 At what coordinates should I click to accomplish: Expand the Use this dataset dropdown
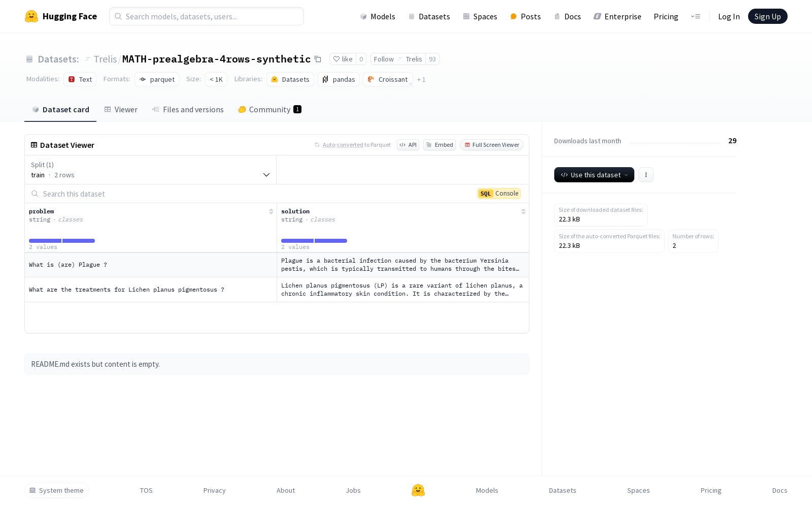coord(594,175)
